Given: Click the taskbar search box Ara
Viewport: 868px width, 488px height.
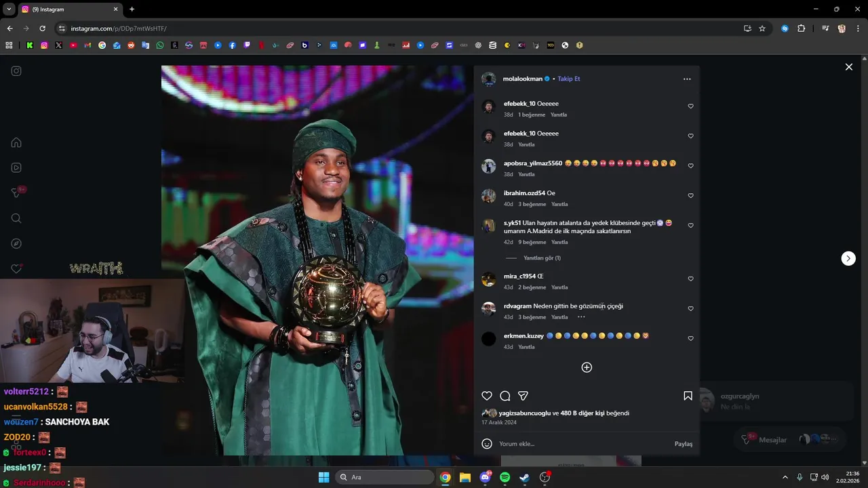Looking at the screenshot, I should (x=384, y=477).
